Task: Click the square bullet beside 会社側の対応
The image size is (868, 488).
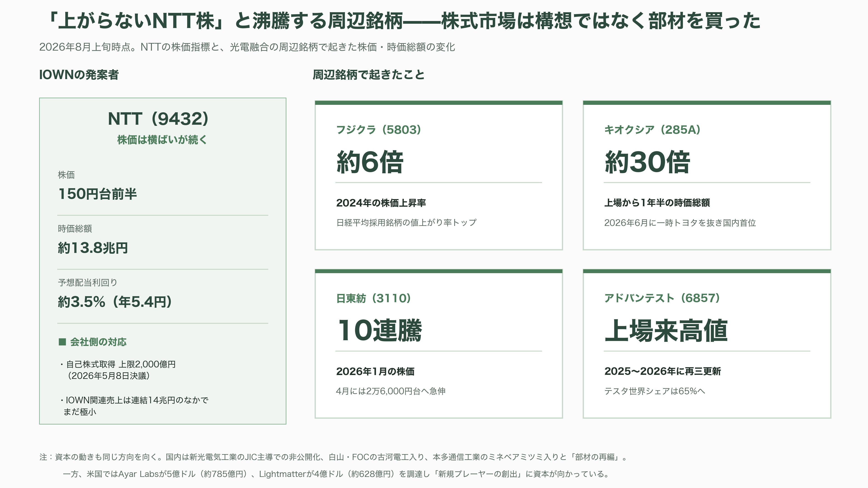Action: 62,342
